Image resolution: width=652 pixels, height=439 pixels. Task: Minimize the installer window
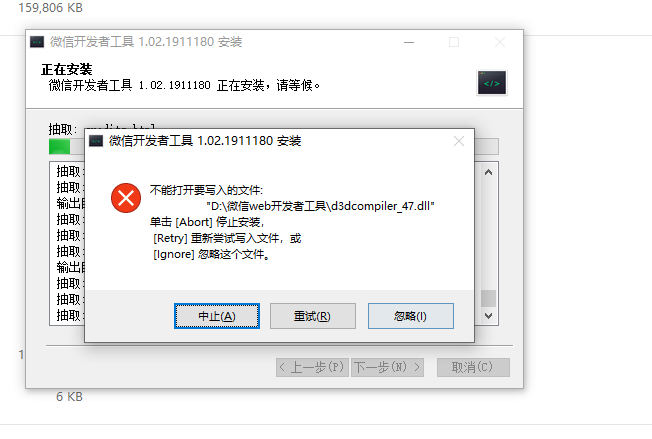409,42
